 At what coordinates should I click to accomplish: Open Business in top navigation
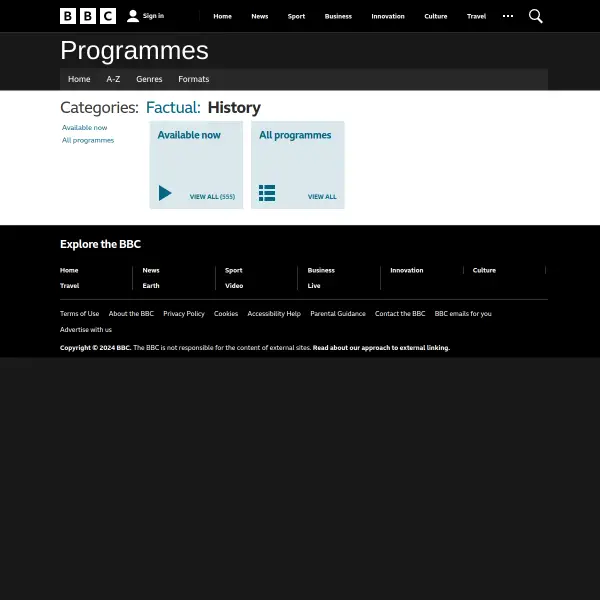(338, 16)
